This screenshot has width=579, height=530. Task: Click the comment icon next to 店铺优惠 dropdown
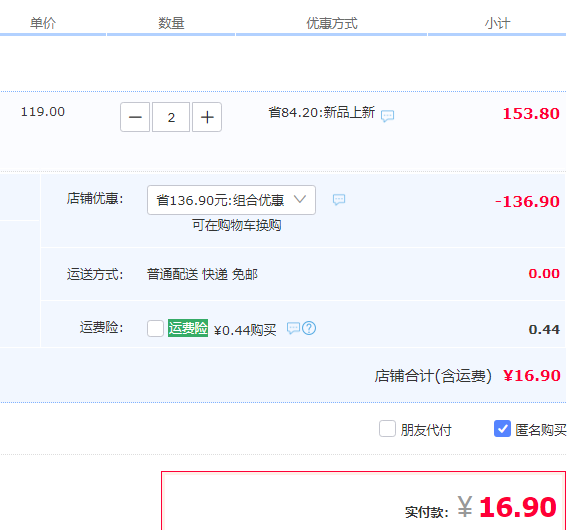pyautogui.click(x=339, y=200)
